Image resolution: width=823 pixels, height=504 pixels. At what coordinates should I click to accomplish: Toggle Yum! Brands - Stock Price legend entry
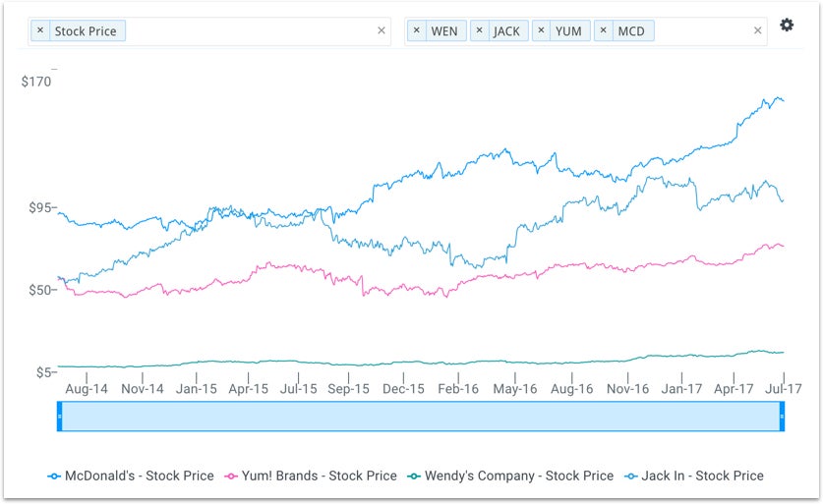(x=311, y=476)
